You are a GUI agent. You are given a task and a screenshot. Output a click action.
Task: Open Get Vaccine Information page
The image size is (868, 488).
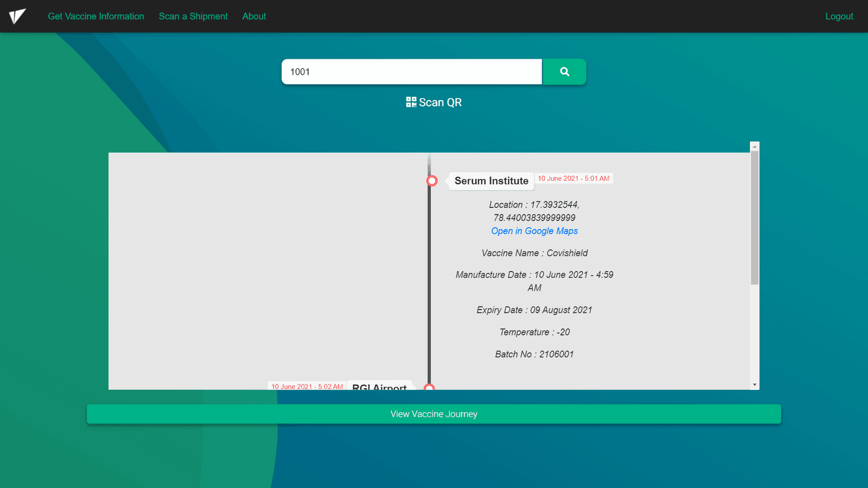pos(96,16)
